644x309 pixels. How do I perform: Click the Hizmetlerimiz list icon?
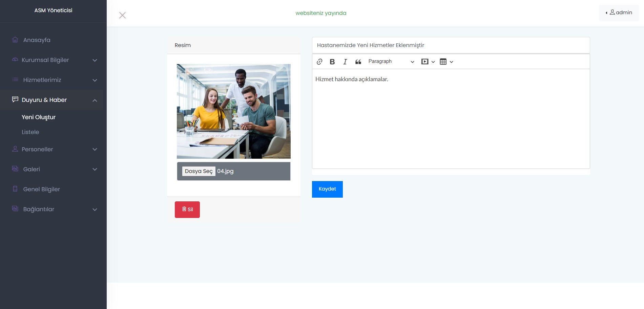[15, 80]
